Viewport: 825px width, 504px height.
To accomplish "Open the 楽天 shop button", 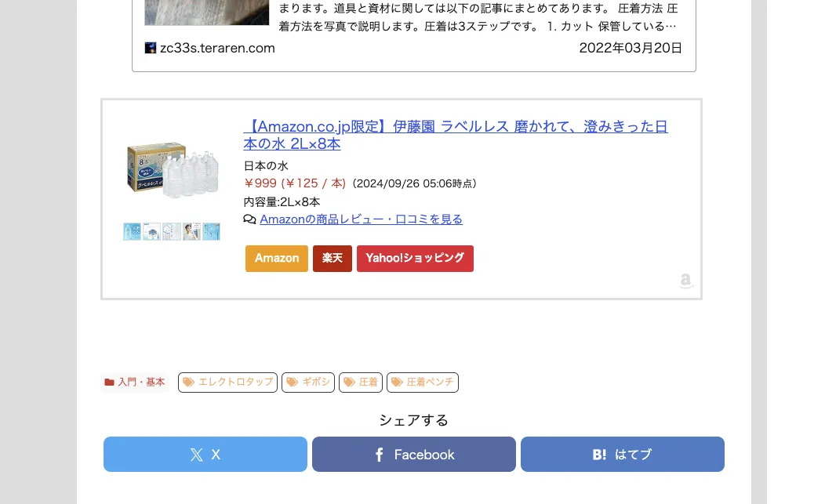I will click(x=333, y=259).
